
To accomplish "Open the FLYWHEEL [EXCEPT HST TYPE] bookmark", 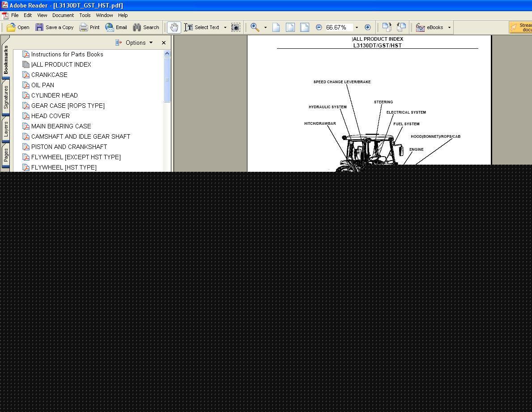I will [76, 157].
